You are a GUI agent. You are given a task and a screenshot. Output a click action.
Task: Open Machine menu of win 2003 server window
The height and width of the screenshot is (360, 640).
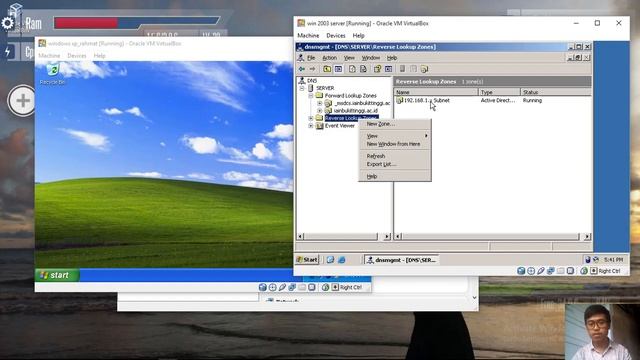tap(308, 36)
